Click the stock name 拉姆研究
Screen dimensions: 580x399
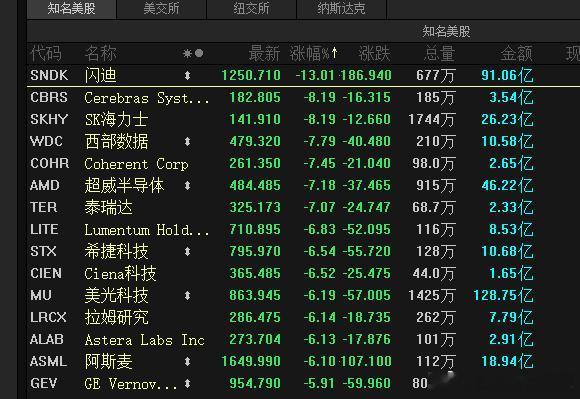(x=117, y=318)
